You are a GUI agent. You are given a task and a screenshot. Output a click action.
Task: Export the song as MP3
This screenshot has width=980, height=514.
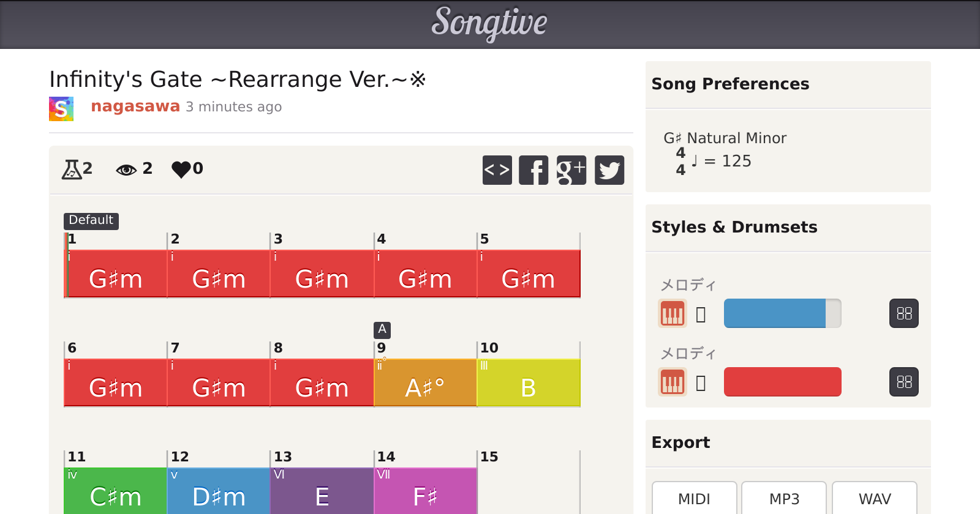[x=784, y=498]
